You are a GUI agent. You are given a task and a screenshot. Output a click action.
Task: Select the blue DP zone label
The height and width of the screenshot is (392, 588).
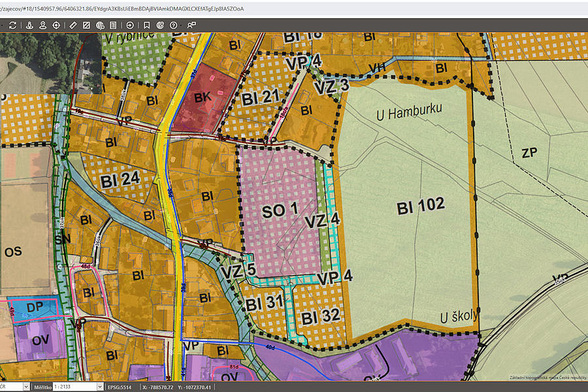(x=35, y=307)
